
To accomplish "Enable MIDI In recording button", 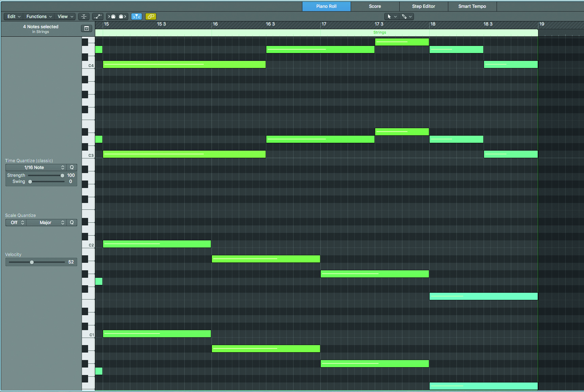I will pos(112,16).
